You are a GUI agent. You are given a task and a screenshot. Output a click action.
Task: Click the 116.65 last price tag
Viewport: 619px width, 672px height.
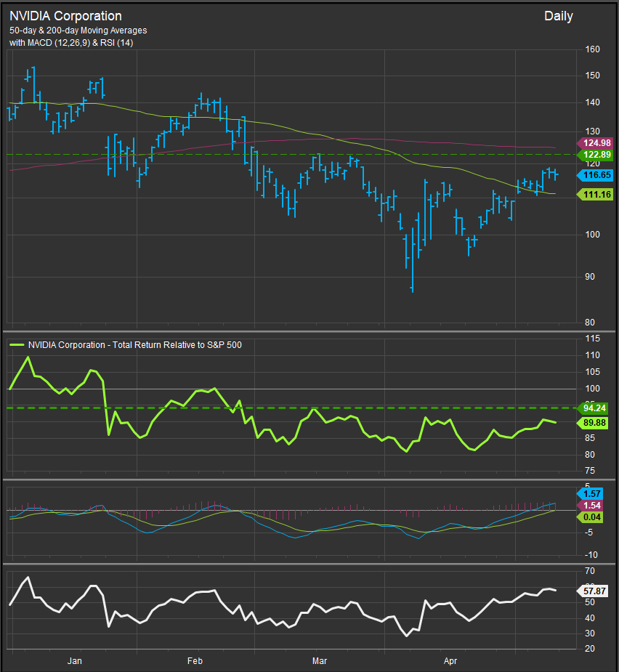pyautogui.click(x=595, y=175)
